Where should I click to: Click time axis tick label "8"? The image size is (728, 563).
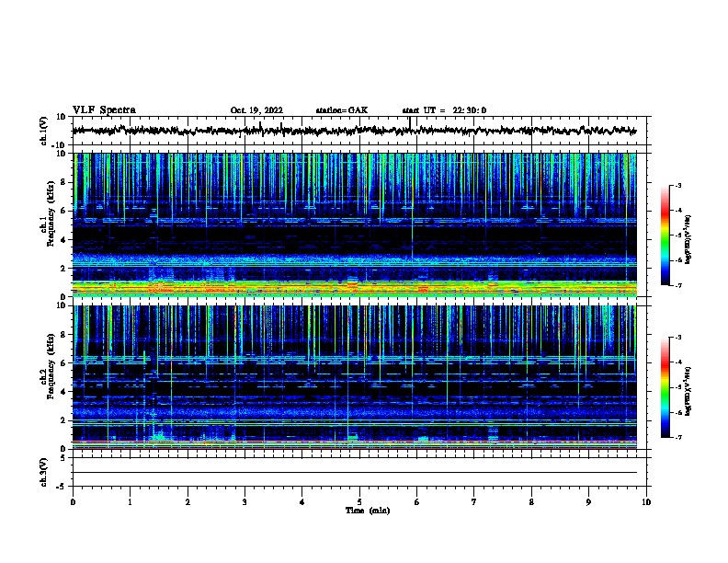(x=531, y=502)
